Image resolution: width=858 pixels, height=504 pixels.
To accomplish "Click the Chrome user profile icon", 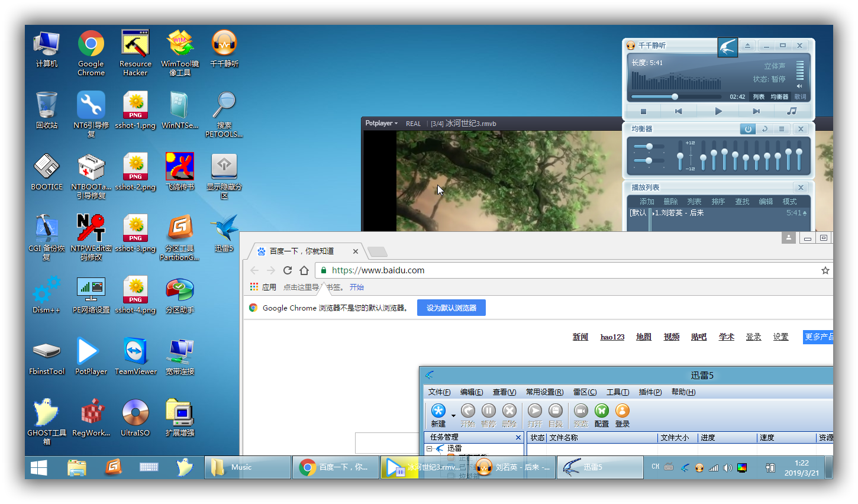I will 788,237.
